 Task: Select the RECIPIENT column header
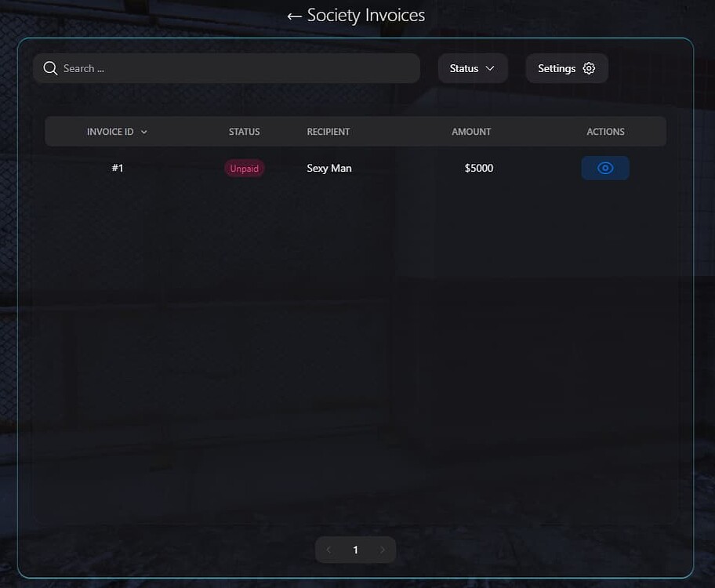click(x=328, y=132)
